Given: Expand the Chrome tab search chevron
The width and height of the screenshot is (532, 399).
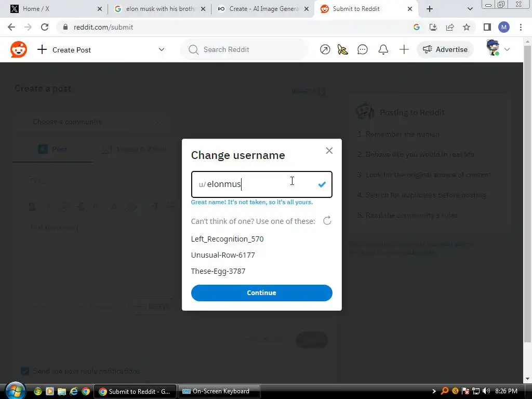Looking at the screenshot, I should point(470,9).
